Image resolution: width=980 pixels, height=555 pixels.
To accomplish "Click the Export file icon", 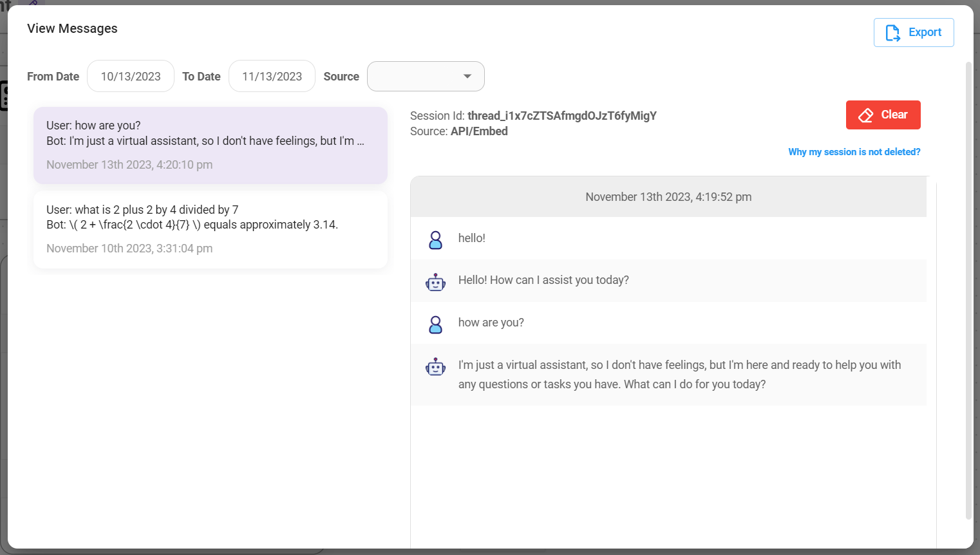I will click(892, 33).
